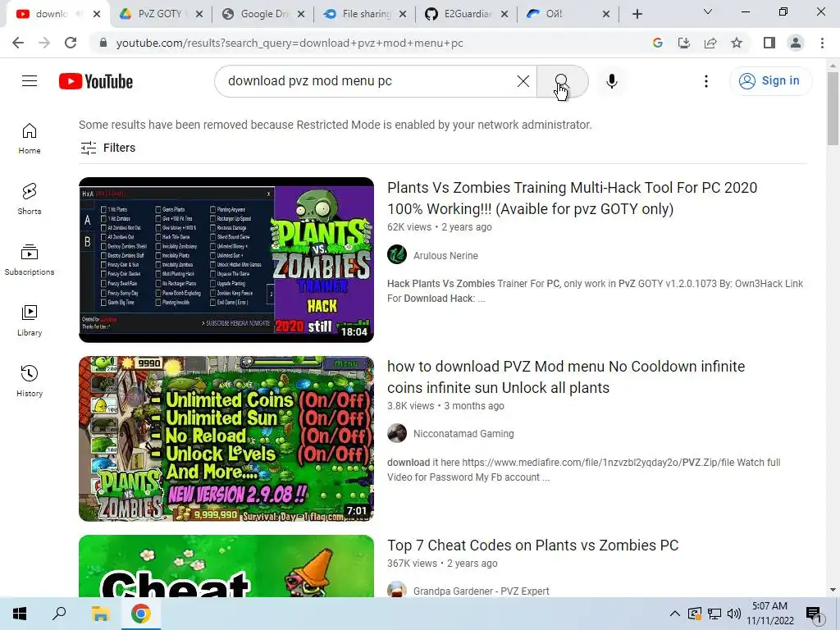Click the browser forward arrow
The height and width of the screenshot is (630, 840).
[44, 43]
